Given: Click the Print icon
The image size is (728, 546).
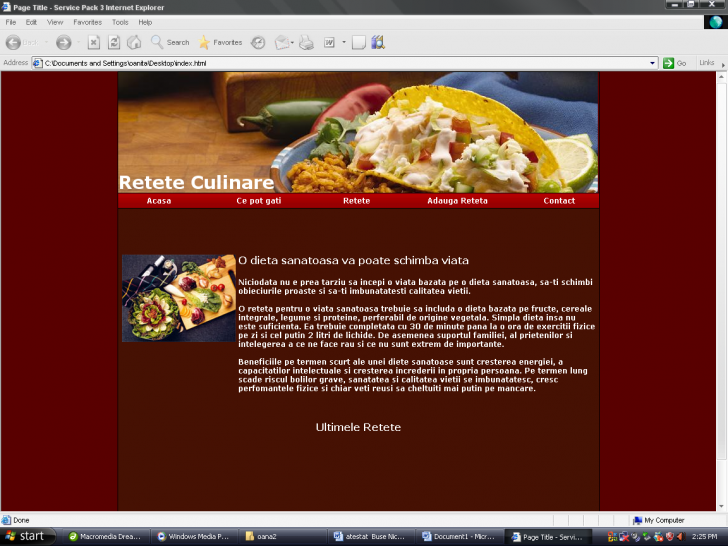Looking at the screenshot, I should tap(306, 42).
